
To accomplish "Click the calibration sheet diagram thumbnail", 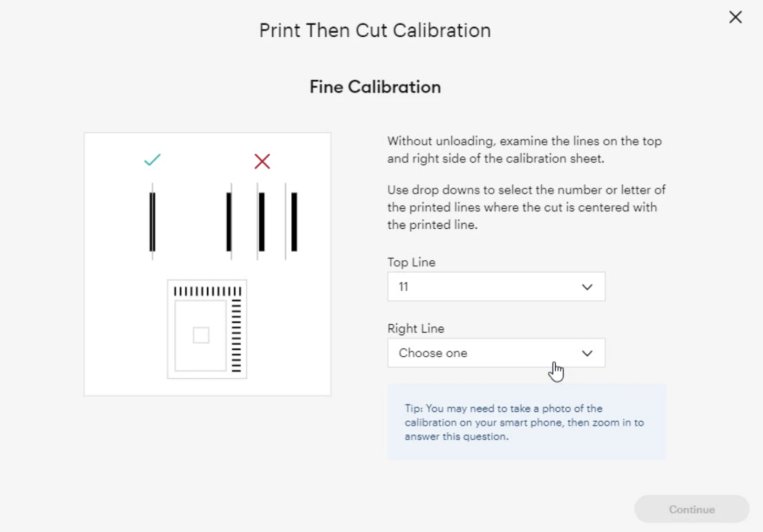I will click(207, 329).
